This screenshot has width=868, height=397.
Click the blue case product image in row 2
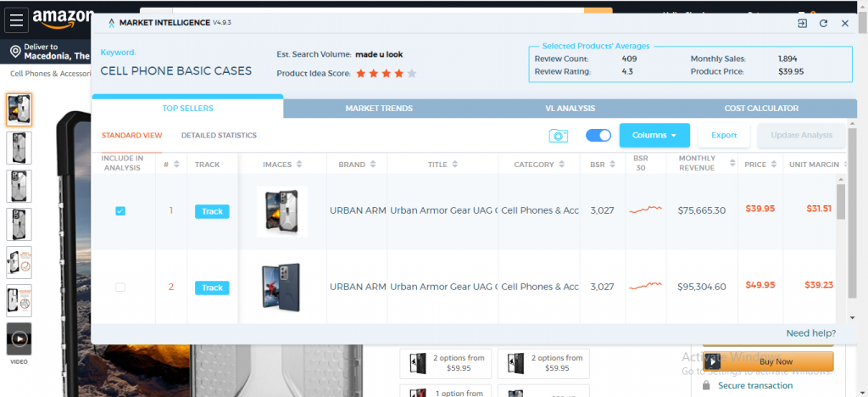pos(281,288)
